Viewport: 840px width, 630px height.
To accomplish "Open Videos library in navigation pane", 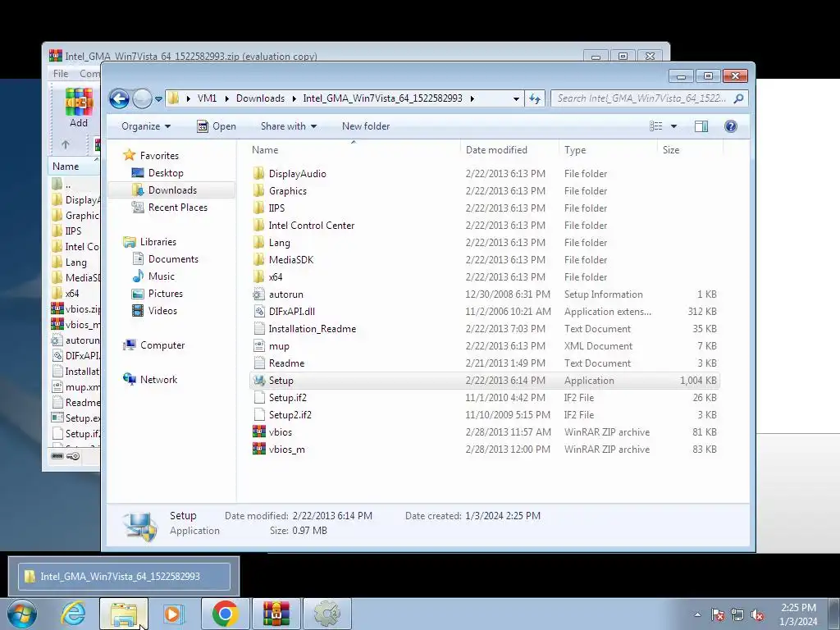I will [x=162, y=311].
